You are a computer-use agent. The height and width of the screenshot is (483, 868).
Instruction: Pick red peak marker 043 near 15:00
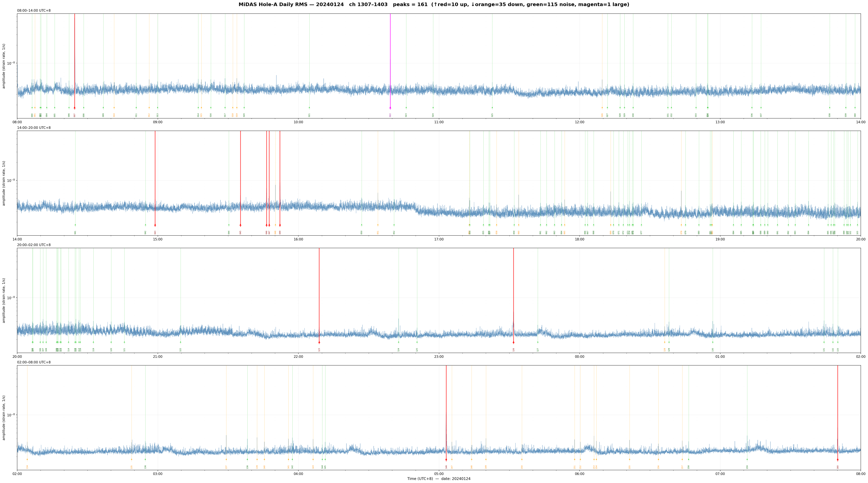pos(155,225)
